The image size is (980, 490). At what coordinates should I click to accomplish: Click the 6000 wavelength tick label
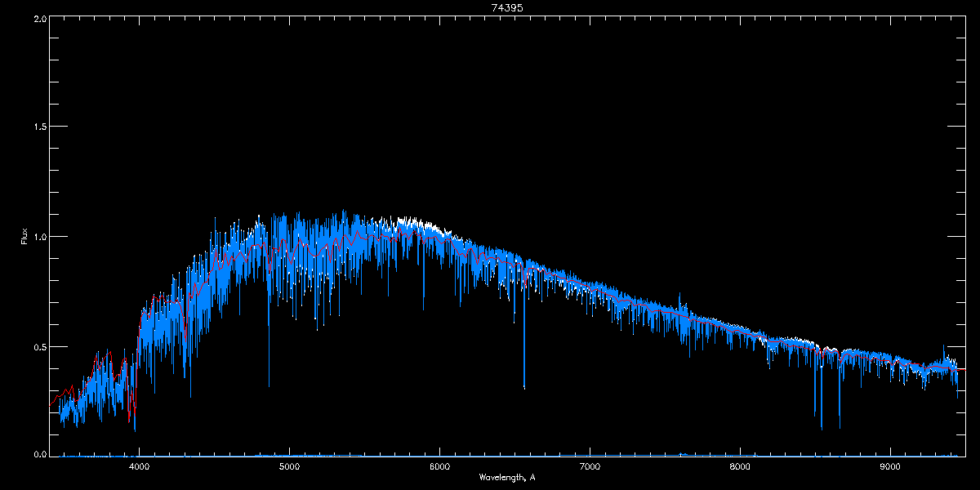[x=439, y=467]
